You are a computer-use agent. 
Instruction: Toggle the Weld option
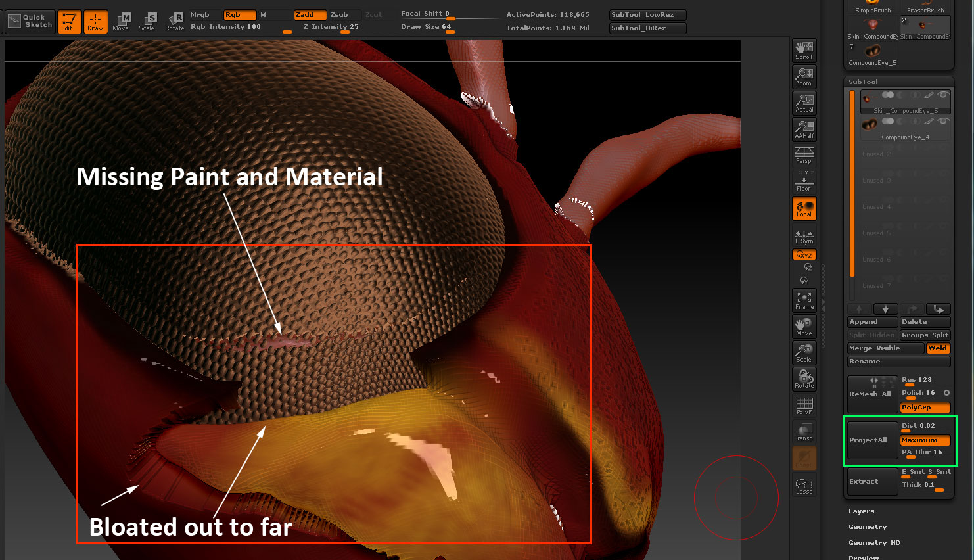coord(939,348)
